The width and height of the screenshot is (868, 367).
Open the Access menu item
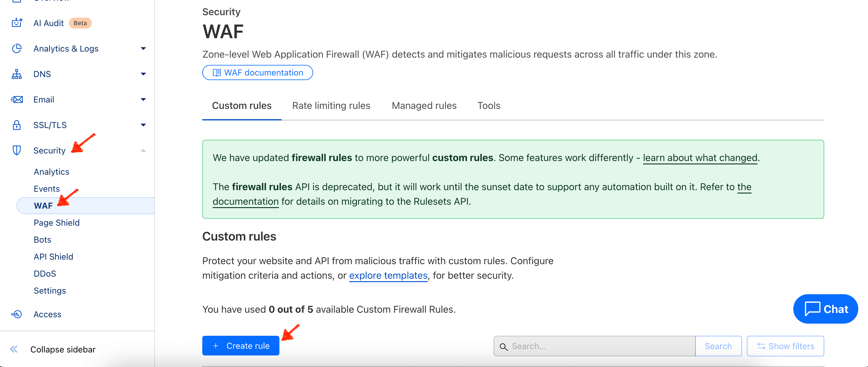pyautogui.click(x=47, y=314)
